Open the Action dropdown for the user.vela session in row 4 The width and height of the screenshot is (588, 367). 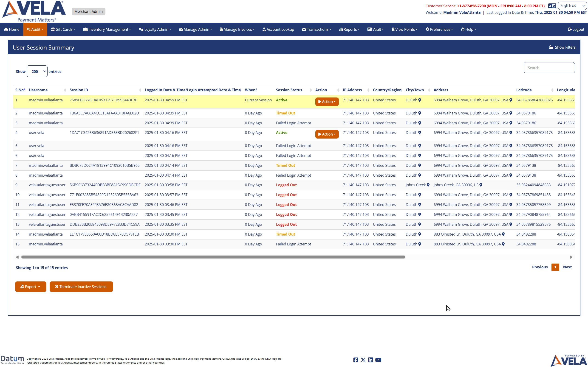[327, 134]
